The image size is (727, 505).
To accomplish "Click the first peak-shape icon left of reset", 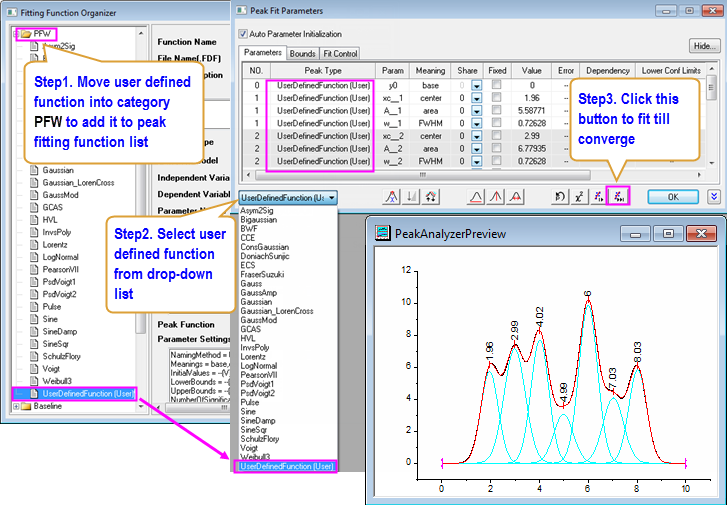I will coord(477,198).
